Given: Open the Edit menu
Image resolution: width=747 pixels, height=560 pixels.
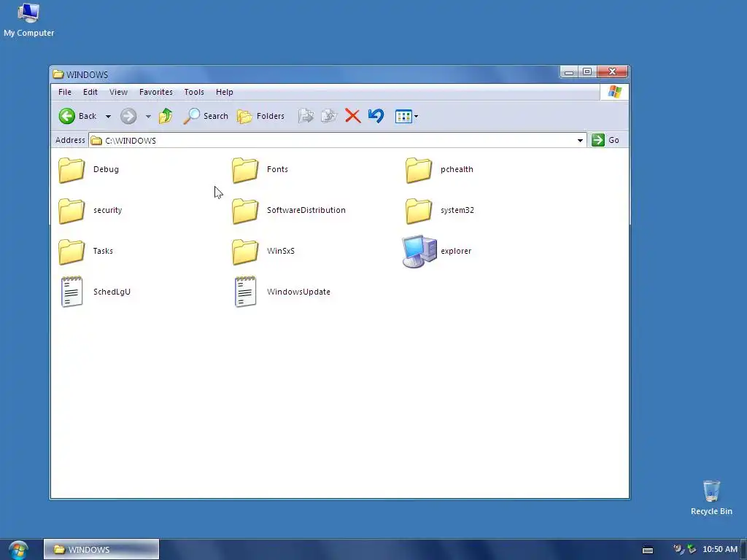Looking at the screenshot, I should 90,92.
